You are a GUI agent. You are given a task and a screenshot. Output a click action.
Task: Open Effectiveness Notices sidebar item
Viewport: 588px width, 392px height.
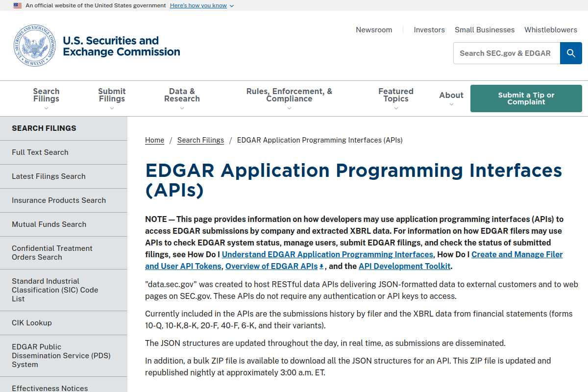click(64, 385)
